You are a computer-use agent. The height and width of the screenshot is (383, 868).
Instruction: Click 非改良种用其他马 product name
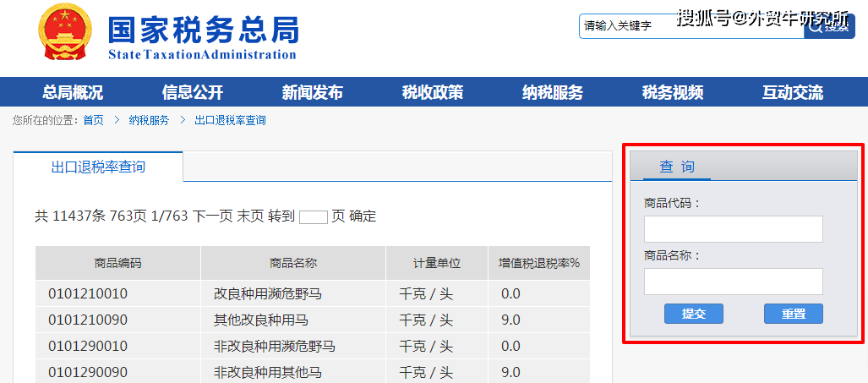[x=268, y=373]
